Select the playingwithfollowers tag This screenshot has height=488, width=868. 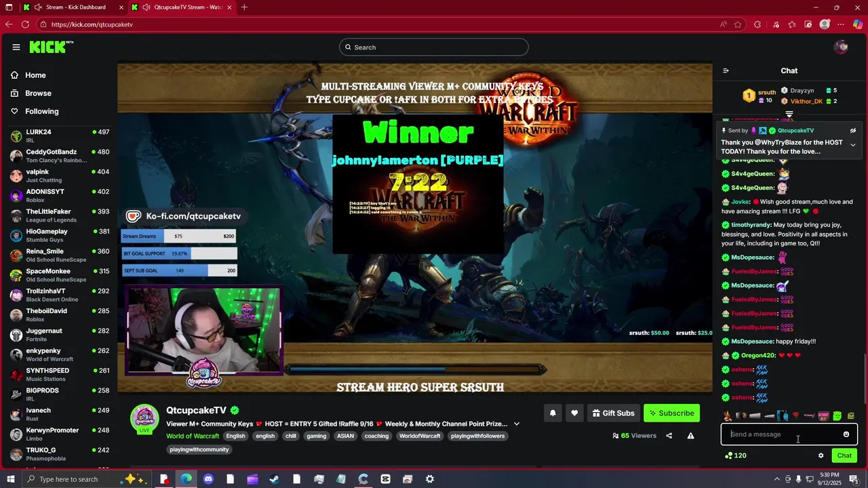pyautogui.click(x=477, y=436)
